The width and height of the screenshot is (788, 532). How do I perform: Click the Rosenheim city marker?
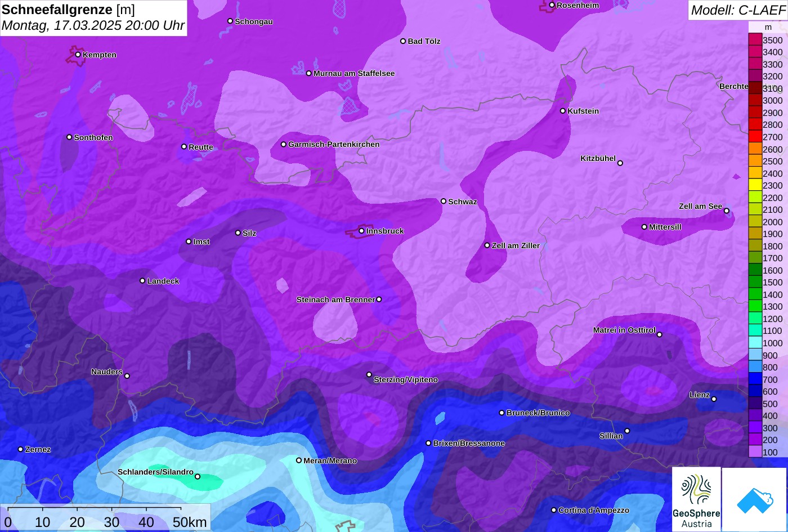pyautogui.click(x=552, y=5)
